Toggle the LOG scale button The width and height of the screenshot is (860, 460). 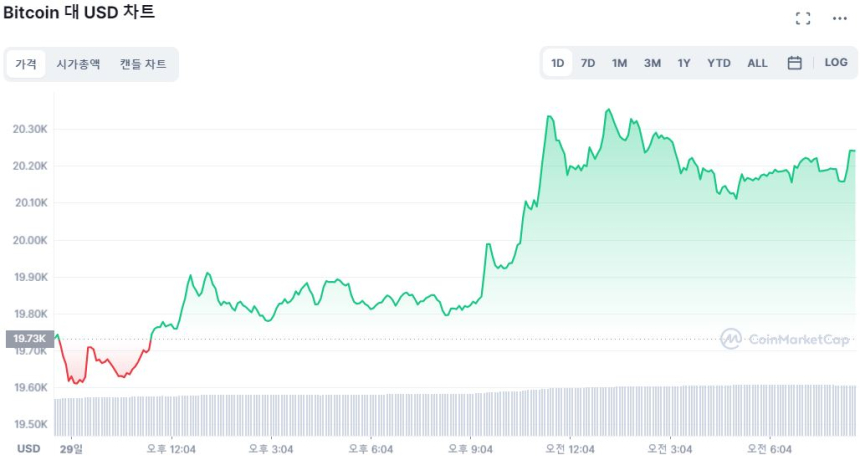(x=836, y=63)
